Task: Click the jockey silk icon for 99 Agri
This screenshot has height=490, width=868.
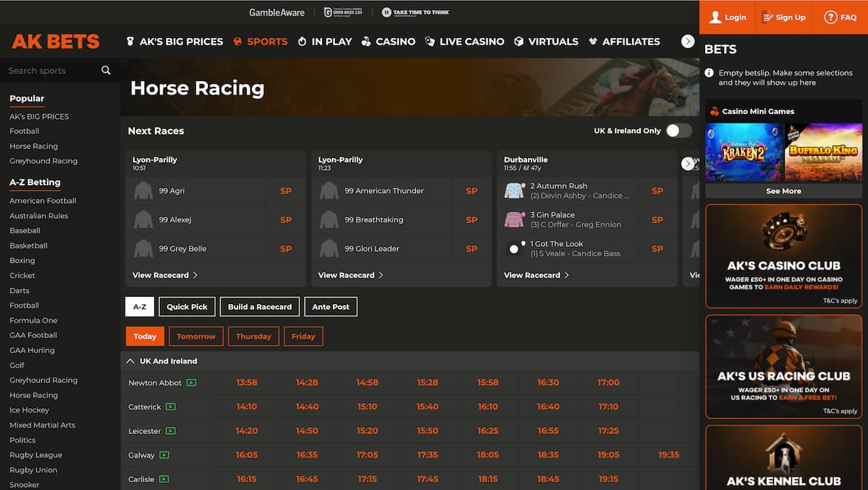Action: (143, 191)
